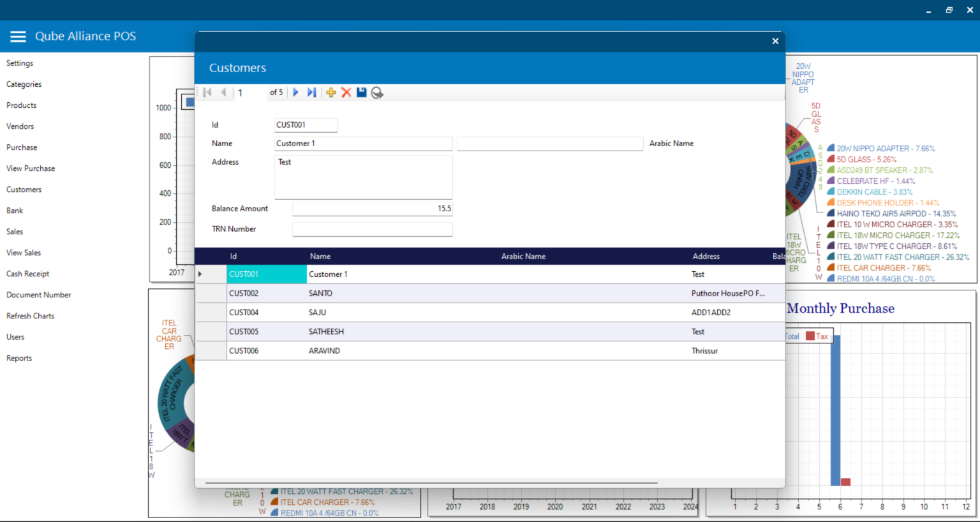Jump to the last customer record
The height and width of the screenshot is (522, 980).
click(311, 93)
